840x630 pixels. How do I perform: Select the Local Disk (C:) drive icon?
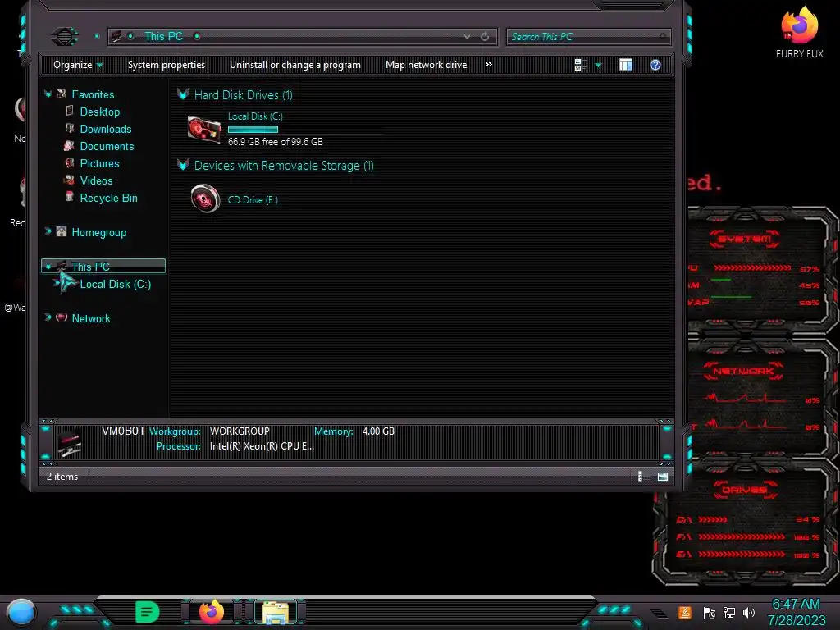(204, 129)
